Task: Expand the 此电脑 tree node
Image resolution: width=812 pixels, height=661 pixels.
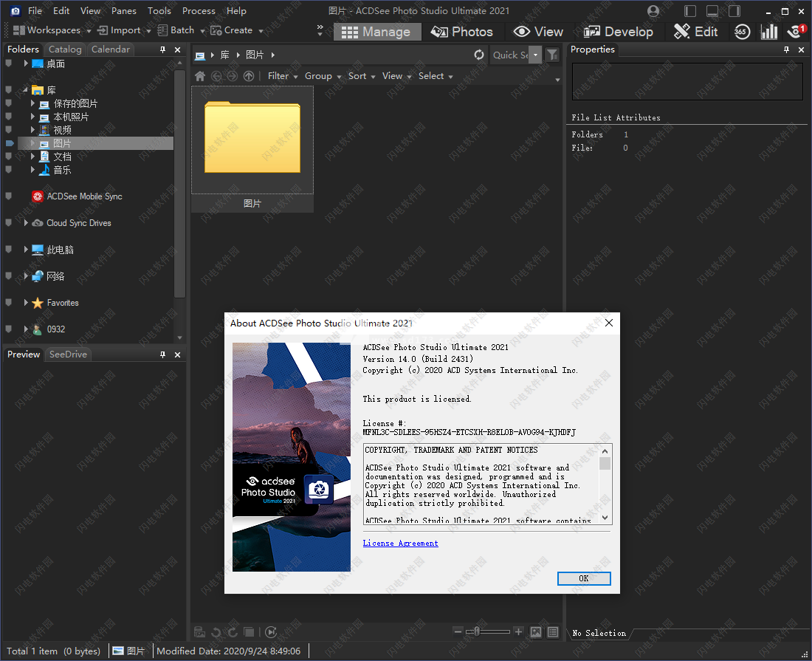Action: coord(25,249)
